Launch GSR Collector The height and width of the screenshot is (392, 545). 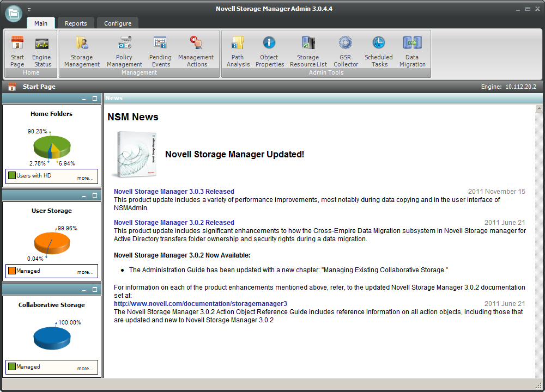coord(346,51)
